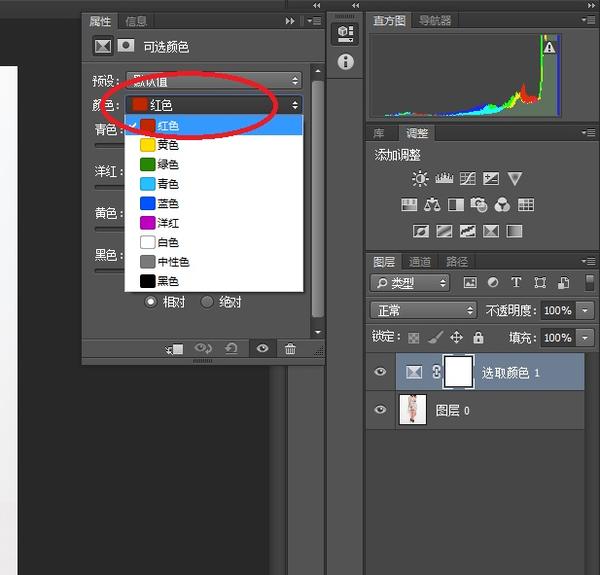Add a Levels adjustment

point(444,178)
